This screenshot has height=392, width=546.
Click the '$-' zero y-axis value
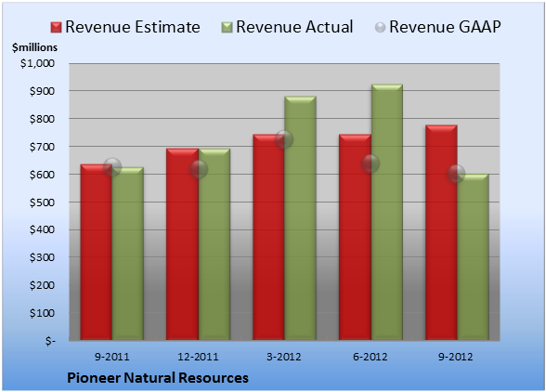pyautogui.click(x=50, y=341)
